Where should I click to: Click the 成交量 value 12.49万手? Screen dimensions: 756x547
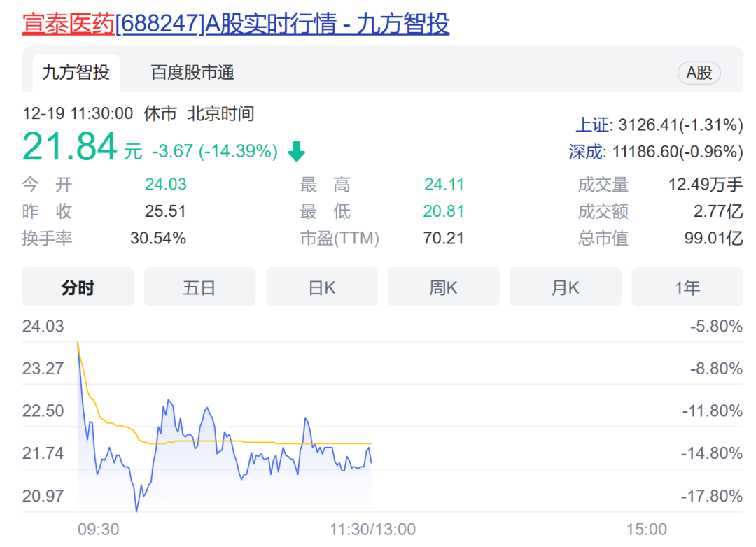(x=706, y=184)
